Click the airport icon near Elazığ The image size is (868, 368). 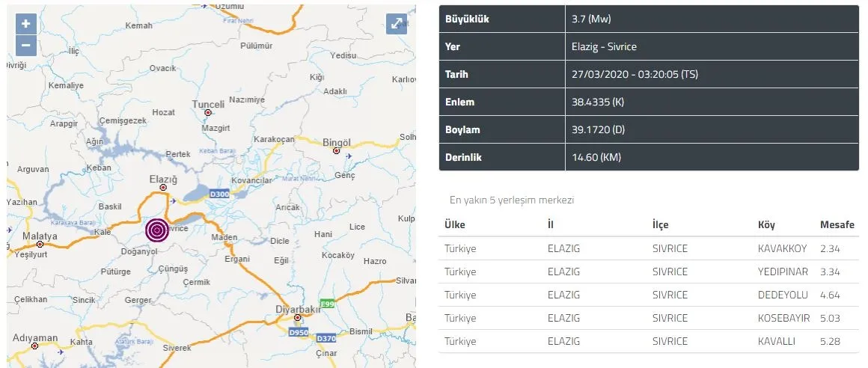pos(174,200)
